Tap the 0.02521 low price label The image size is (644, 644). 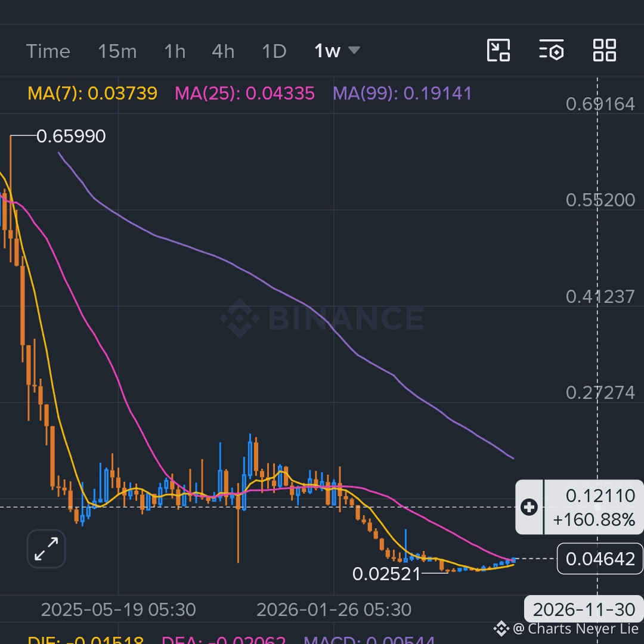tap(386, 574)
